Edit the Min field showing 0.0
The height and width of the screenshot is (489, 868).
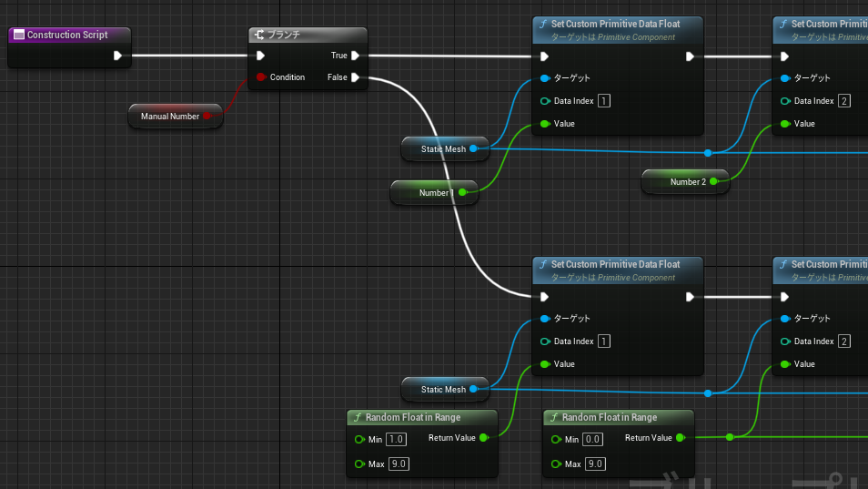point(593,439)
